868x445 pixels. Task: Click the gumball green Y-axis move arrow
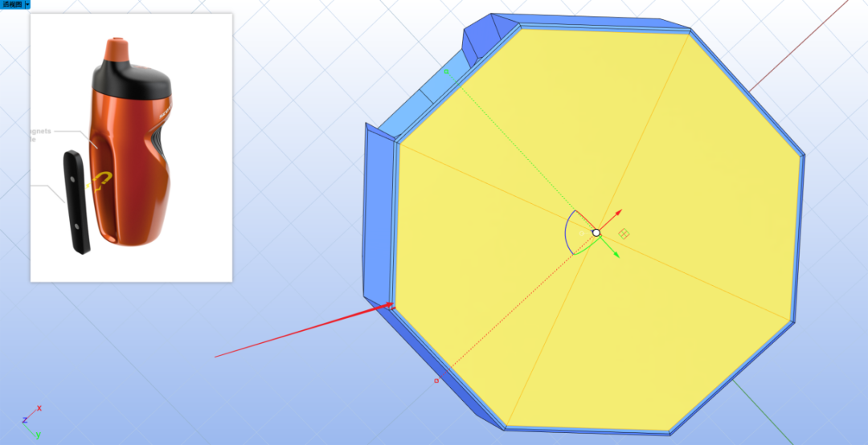click(615, 254)
